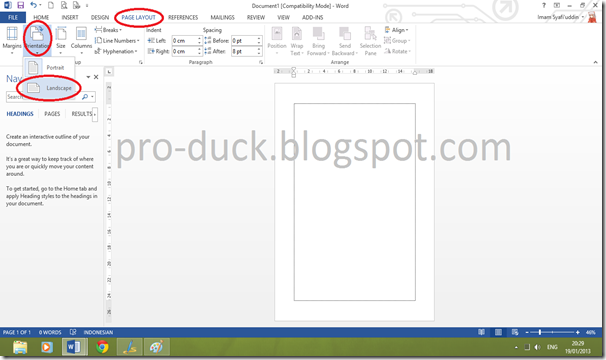Image resolution: width=606 pixels, height=360 pixels.
Task: Open Page Setup dialog launcher
Action: click(x=141, y=62)
